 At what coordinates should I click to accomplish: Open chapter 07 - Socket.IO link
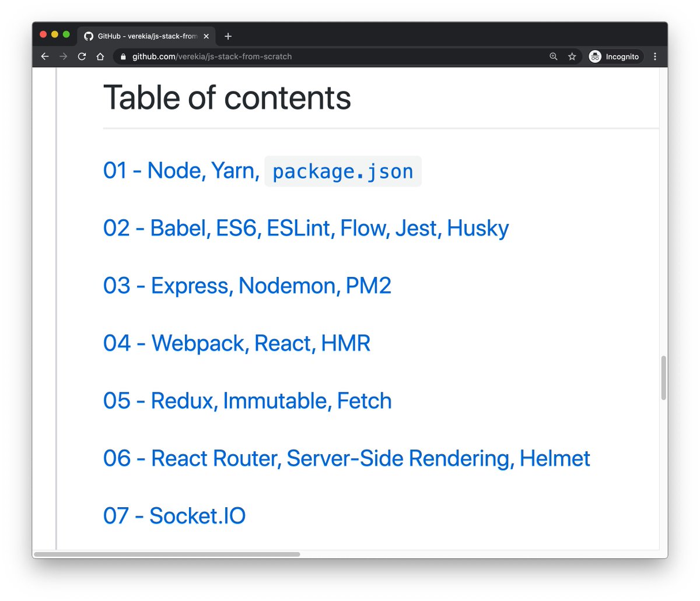coord(174,515)
